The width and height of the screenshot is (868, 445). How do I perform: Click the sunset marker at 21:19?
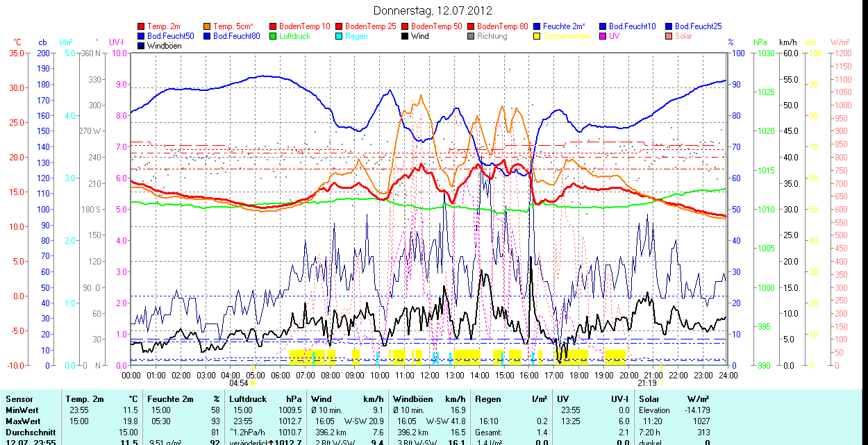[x=661, y=383]
